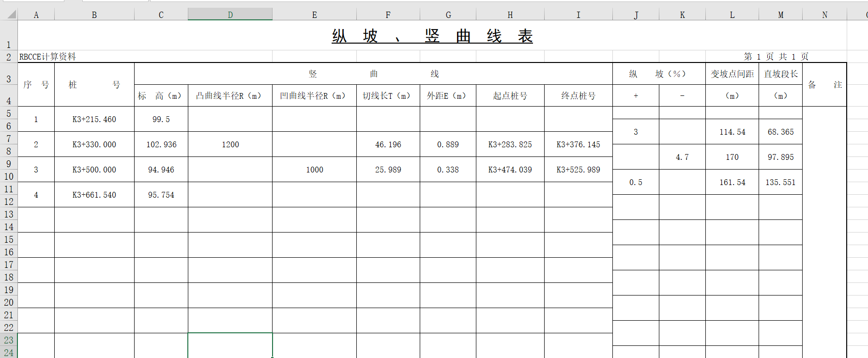The image size is (868, 358).
Task: Select the 变坡点间距 header cell
Action: coord(732,74)
